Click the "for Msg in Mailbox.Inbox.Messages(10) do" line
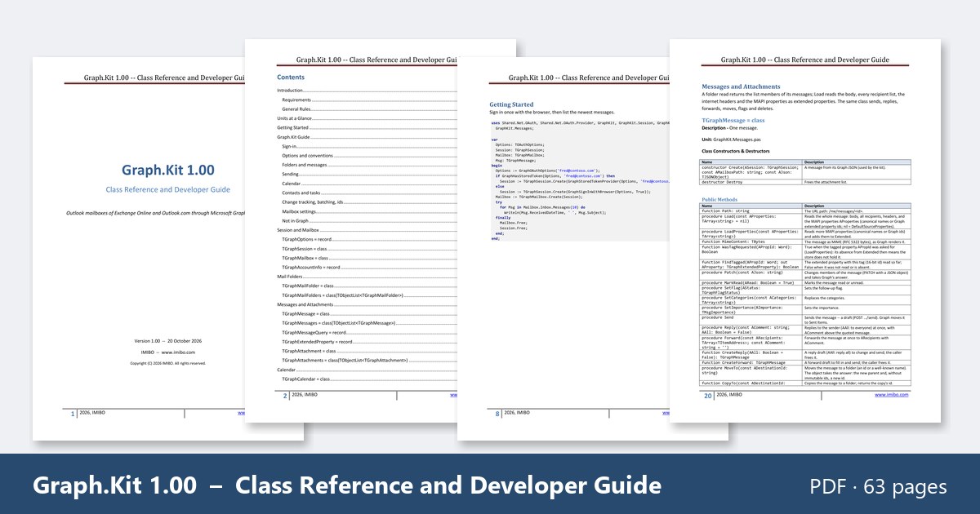Screen dimensions: 980x514 point(541,207)
